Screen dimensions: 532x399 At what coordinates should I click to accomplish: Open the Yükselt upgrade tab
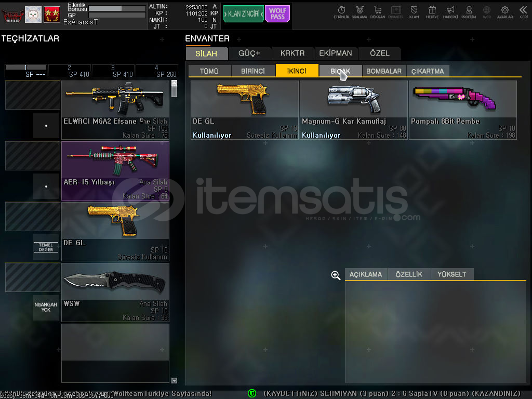(x=452, y=274)
